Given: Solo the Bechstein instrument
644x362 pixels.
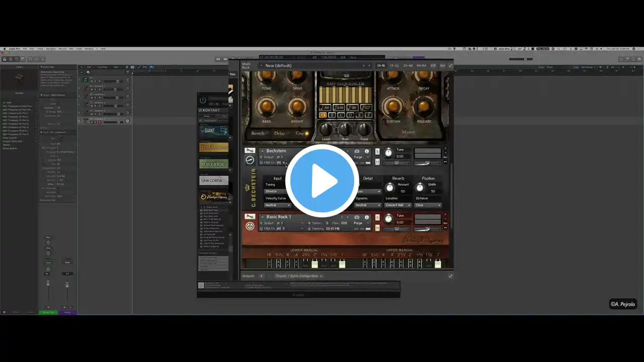Looking at the screenshot, I should point(377,151).
